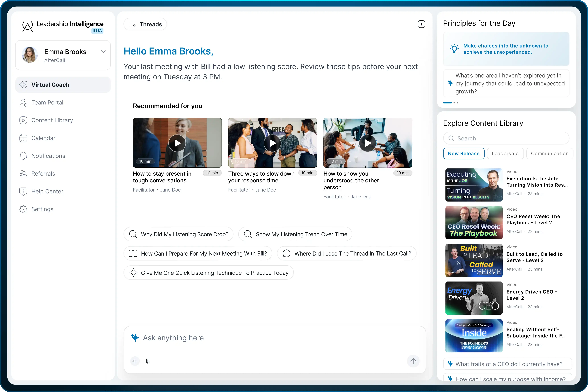Click the voice input waveform icon
The image size is (588, 392).
135,361
